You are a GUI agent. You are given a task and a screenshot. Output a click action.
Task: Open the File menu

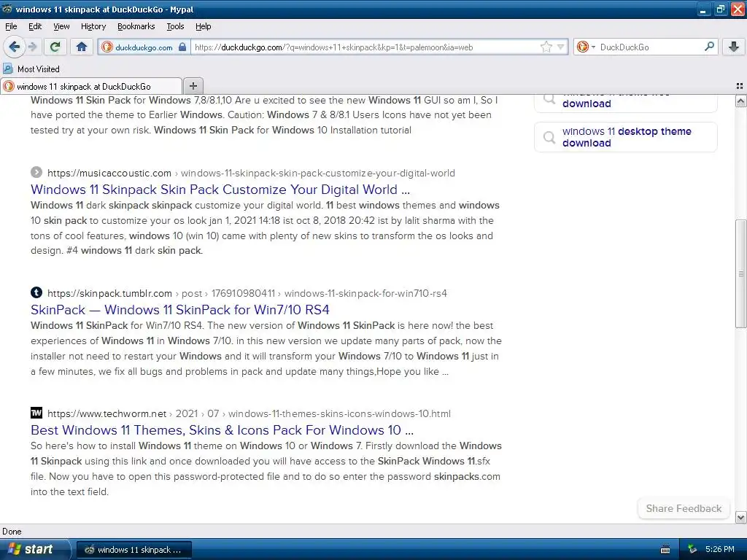(x=11, y=26)
